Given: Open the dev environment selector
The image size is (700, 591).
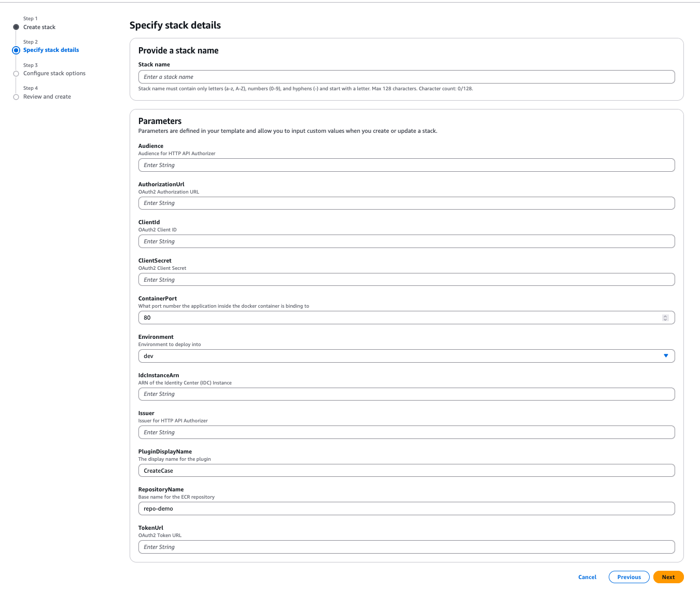Looking at the screenshot, I should tap(407, 356).
